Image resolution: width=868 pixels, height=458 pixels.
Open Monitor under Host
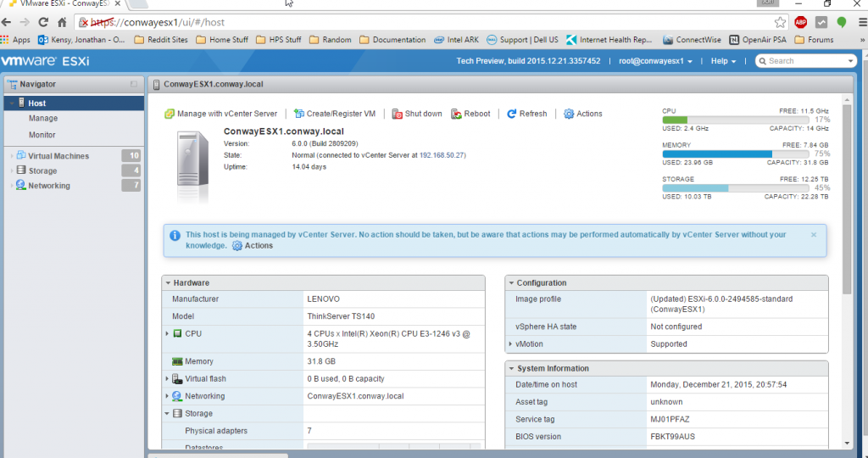[x=42, y=135]
